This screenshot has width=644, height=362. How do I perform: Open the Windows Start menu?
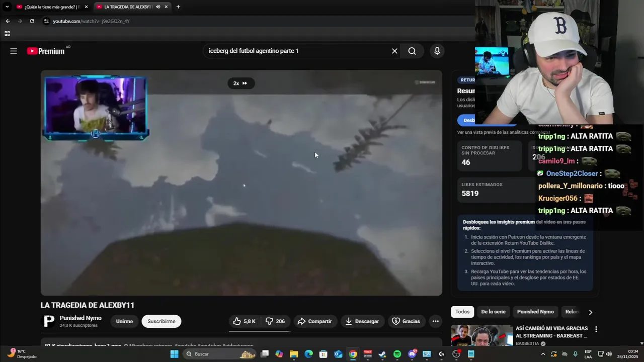pyautogui.click(x=174, y=354)
